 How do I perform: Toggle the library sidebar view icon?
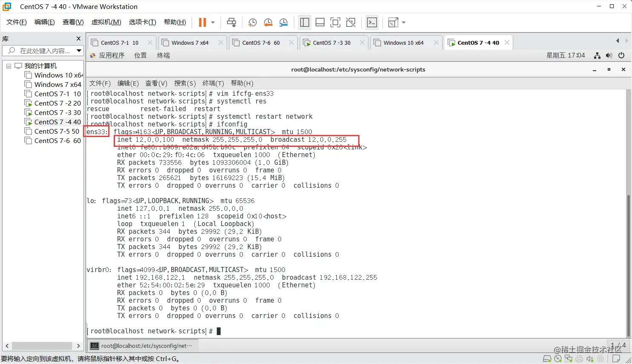pos(305,22)
